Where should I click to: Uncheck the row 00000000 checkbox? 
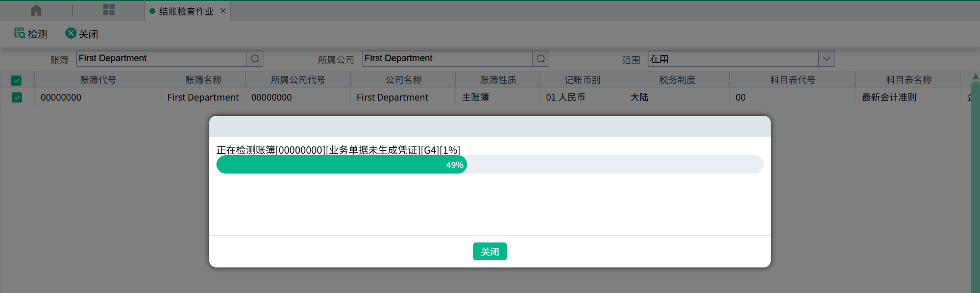pyautogui.click(x=17, y=97)
